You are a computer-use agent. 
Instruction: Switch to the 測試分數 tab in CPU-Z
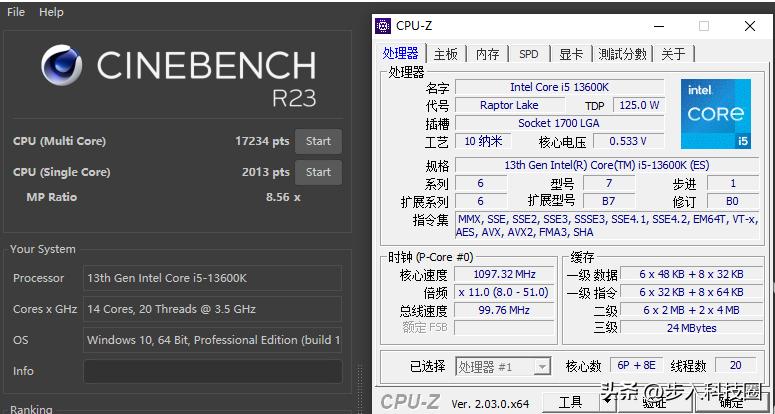click(622, 54)
